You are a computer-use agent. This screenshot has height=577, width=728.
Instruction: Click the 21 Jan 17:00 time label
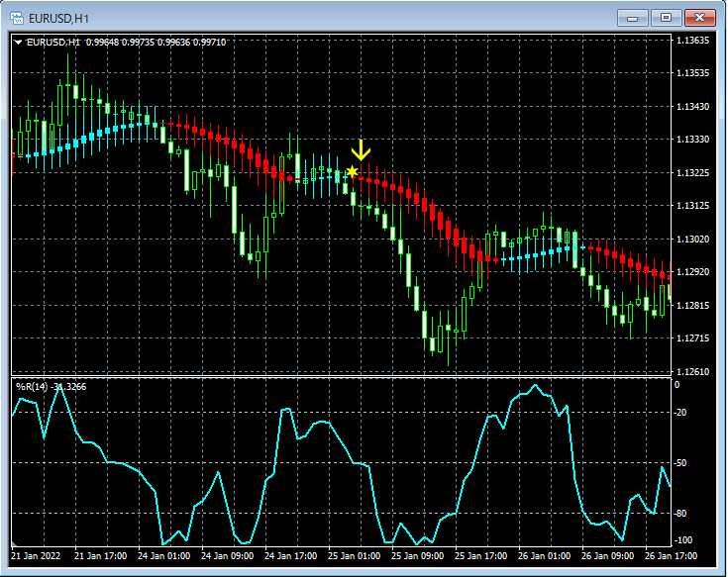(100, 555)
